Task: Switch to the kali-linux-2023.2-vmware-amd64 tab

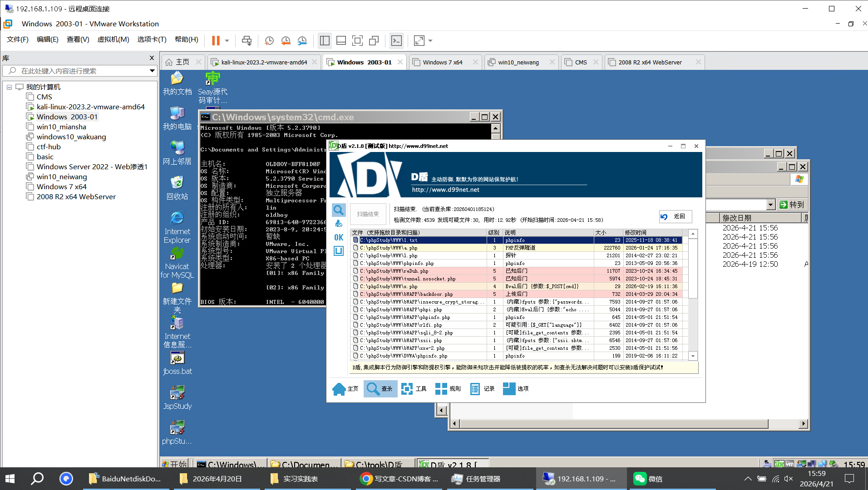Action: pos(264,62)
